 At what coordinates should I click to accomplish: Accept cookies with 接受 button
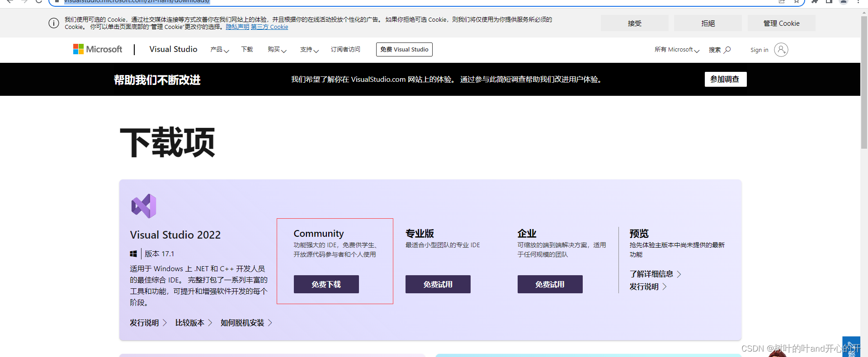click(x=634, y=23)
